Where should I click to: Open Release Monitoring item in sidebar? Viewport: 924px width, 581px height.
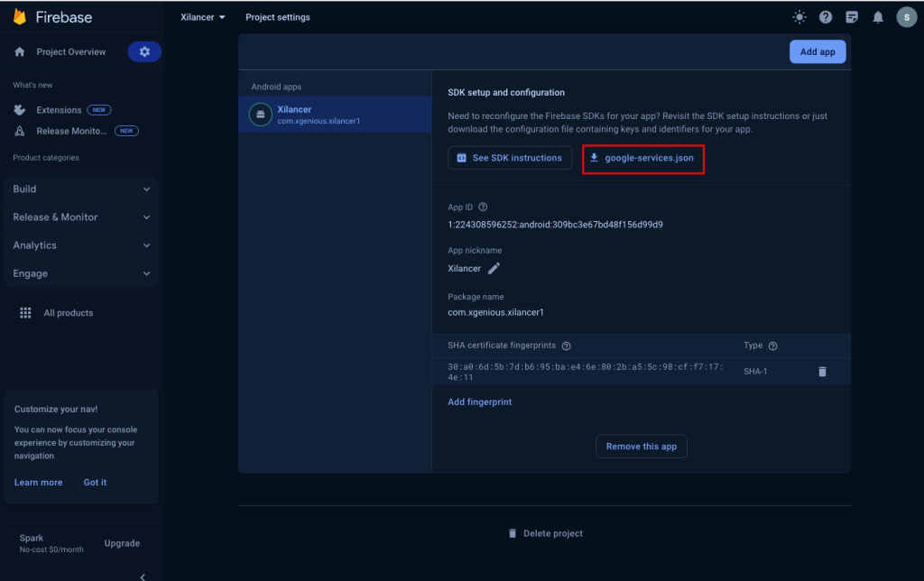[x=71, y=131]
